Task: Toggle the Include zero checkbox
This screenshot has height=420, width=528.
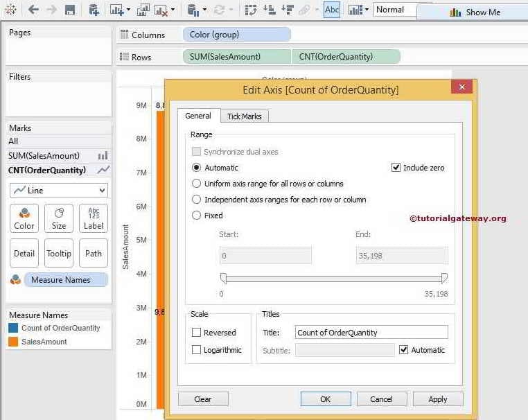Action: click(x=396, y=168)
